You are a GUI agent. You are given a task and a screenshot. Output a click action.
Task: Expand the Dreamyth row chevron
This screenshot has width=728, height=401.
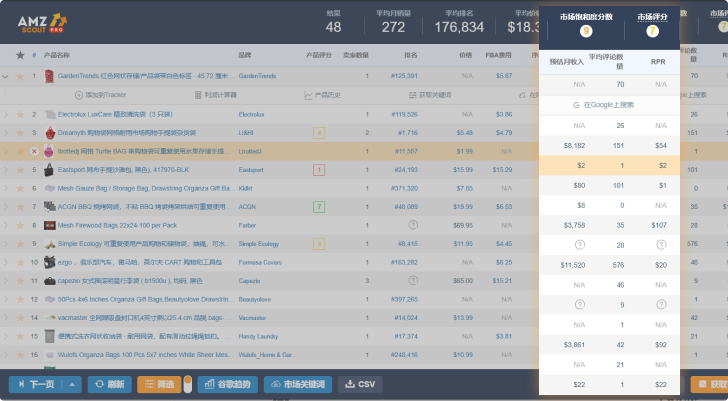[6, 133]
